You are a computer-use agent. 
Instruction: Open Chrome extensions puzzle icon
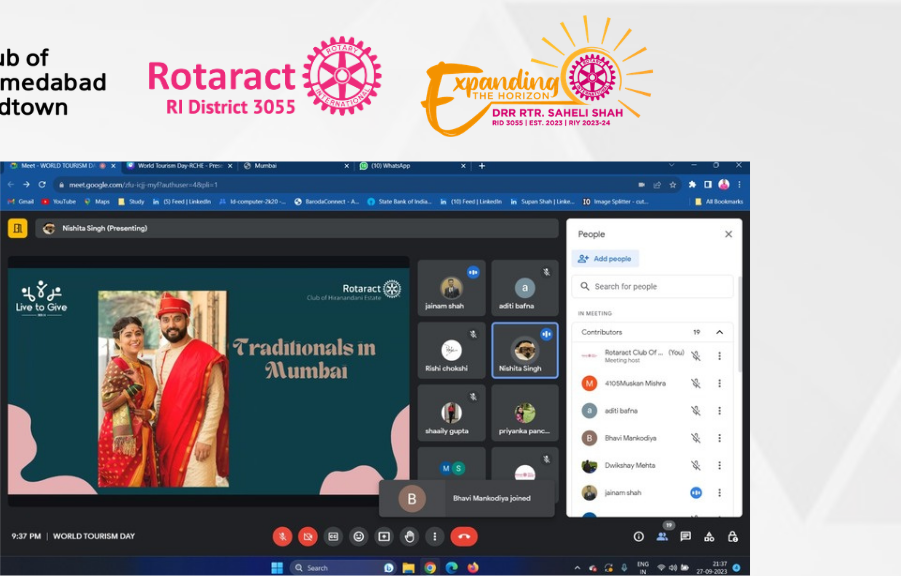coord(692,185)
